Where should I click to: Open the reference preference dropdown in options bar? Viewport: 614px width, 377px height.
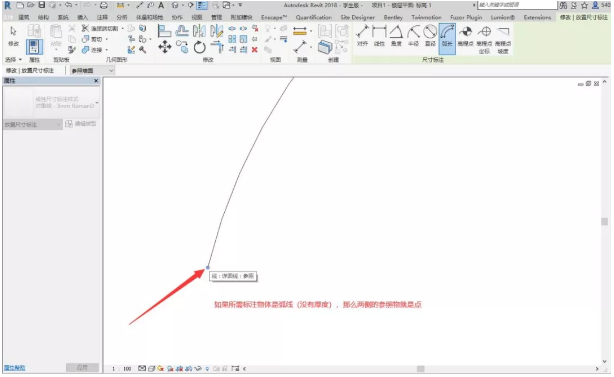point(92,70)
